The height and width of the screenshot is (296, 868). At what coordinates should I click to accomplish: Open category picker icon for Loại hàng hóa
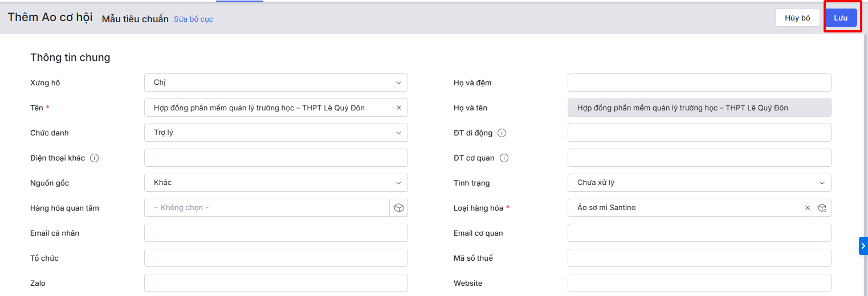pyautogui.click(x=822, y=208)
